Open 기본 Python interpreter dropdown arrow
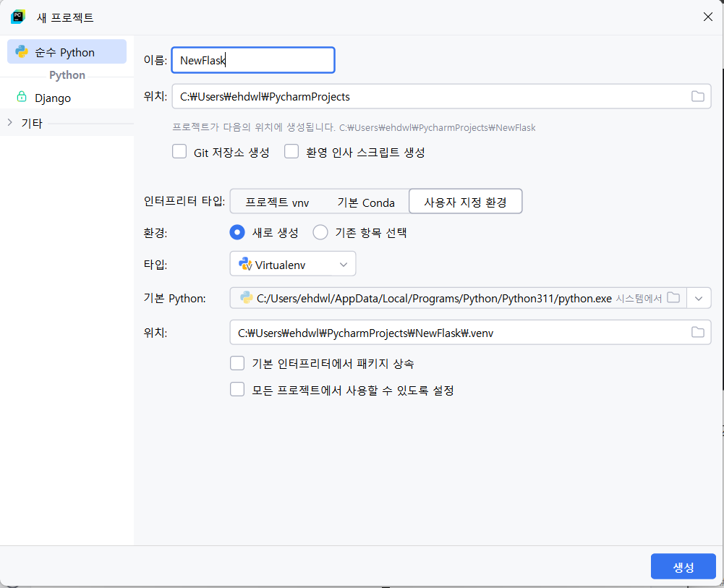724x588 pixels. pos(699,298)
